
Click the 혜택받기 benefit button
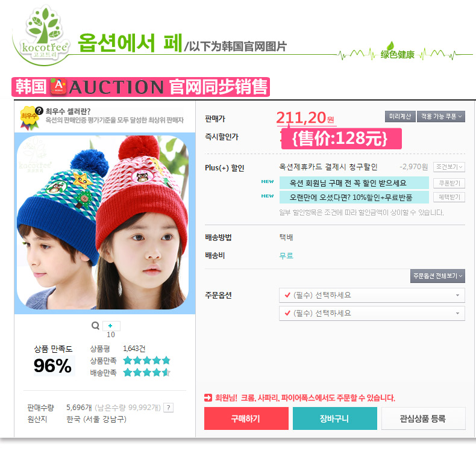(449, 197)
